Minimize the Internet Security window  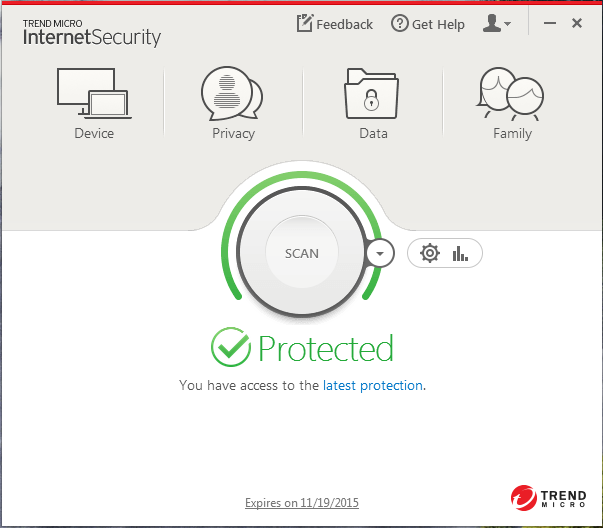click(550, 23)
